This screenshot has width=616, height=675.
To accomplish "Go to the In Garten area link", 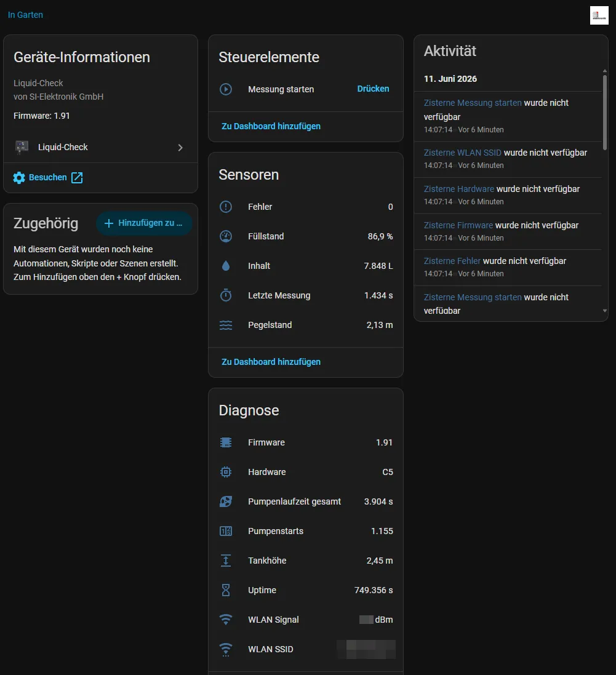I will [25, 15].
